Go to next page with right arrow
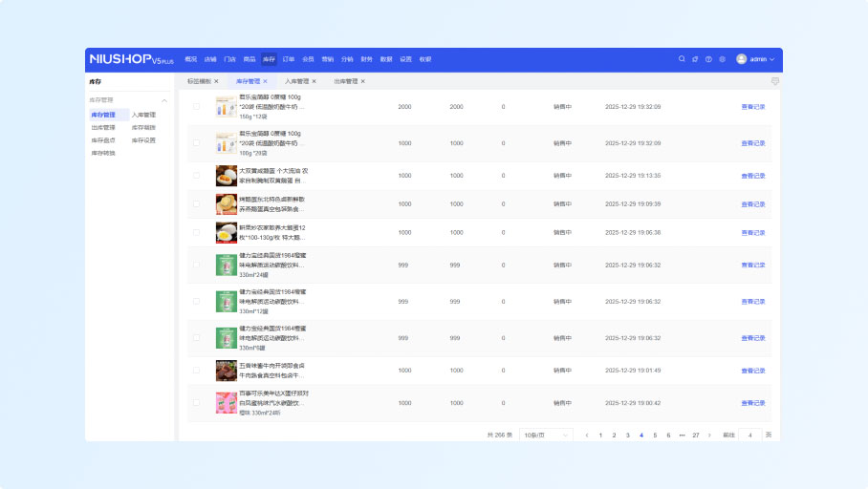868x489 pixels. 709,436
